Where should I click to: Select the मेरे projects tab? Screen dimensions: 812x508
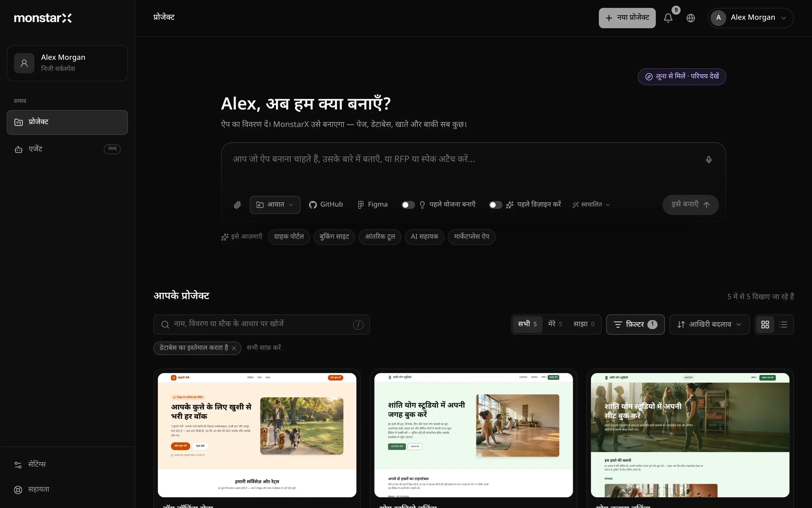555,324
